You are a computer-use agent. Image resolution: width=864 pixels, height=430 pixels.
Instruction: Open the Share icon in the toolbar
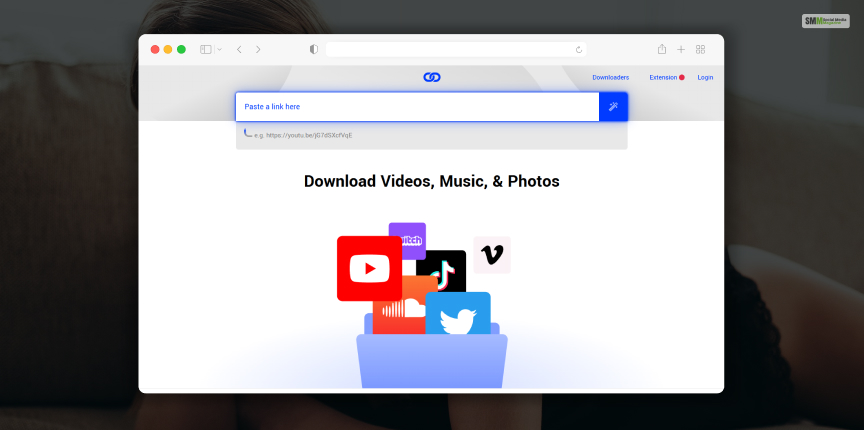(662, 49)
